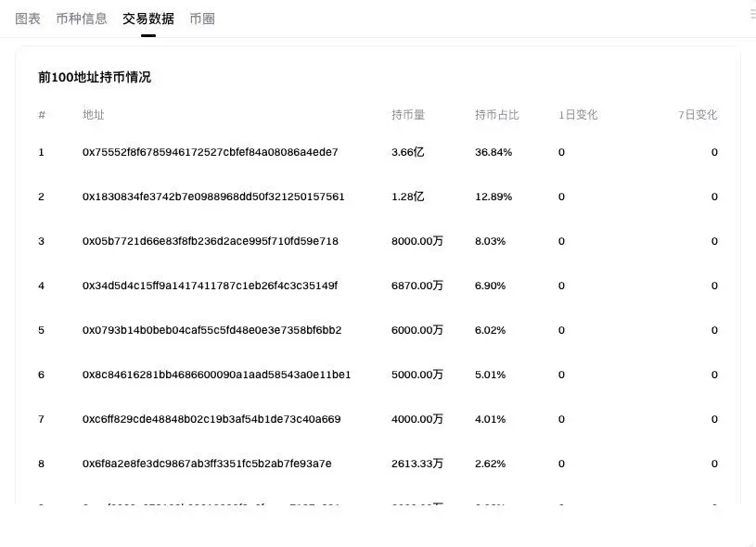Image resolution: width=756 pixels, height=547 pixels.
Task: Click the 4000.00万 holding amount
Action: pyautogui.click(x=417, y=419)
